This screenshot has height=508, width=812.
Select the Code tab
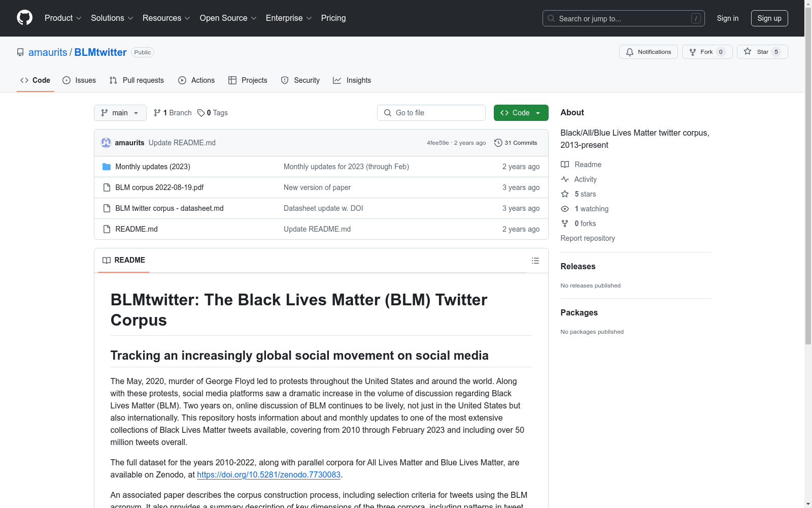tap(36, 80)
